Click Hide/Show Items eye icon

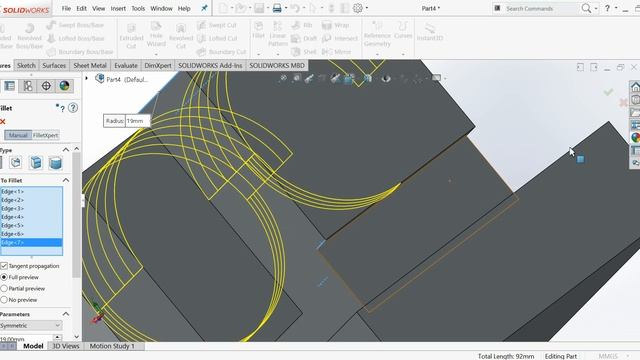tap(386, 78)
